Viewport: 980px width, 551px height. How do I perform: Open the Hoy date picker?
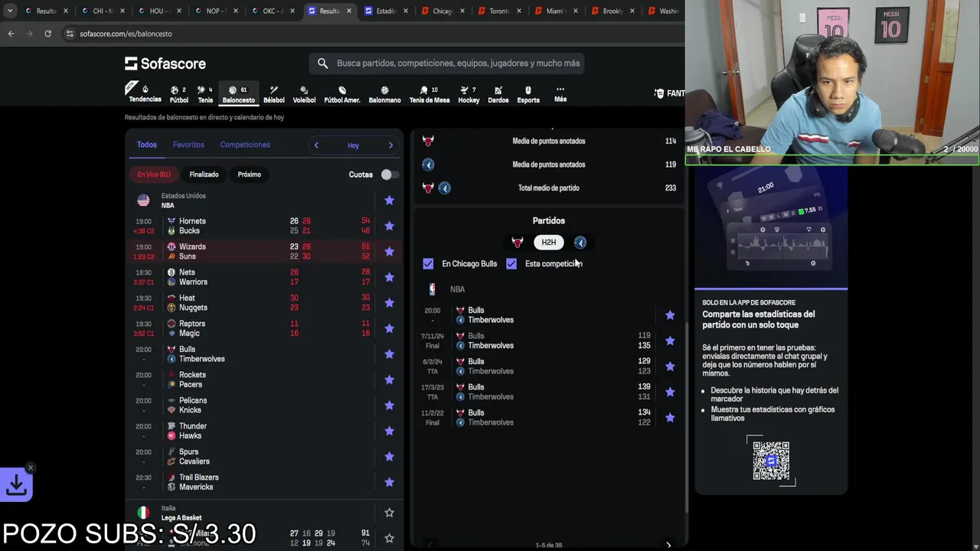(x=353, y=145)
